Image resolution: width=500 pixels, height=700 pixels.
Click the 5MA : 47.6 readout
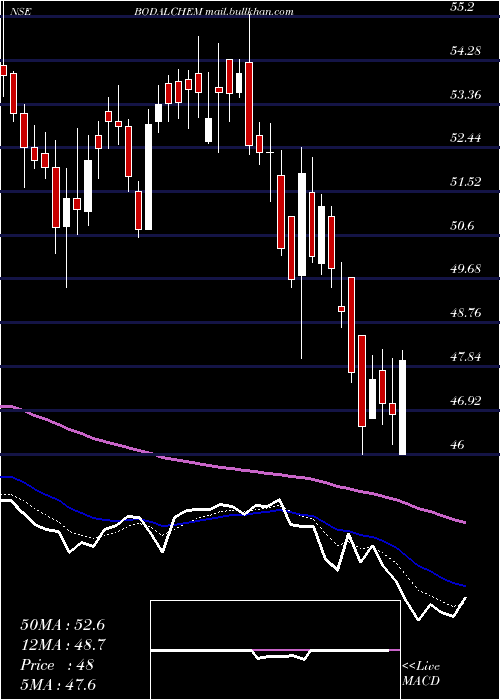[58, 685]
